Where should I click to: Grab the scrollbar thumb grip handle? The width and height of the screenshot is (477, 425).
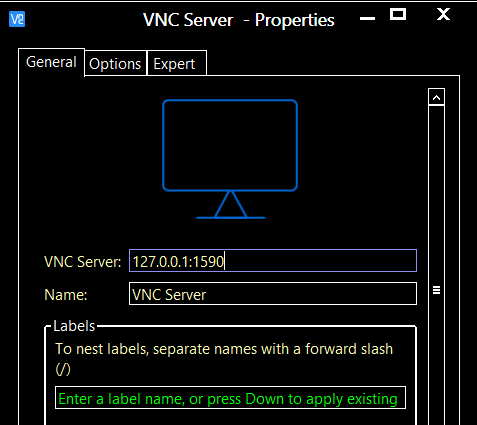click(x=436, y=290)
